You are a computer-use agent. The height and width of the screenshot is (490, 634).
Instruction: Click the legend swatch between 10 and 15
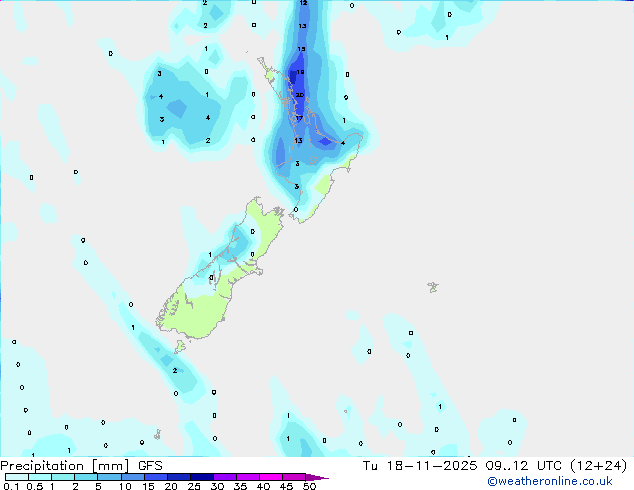pos(133,477)
